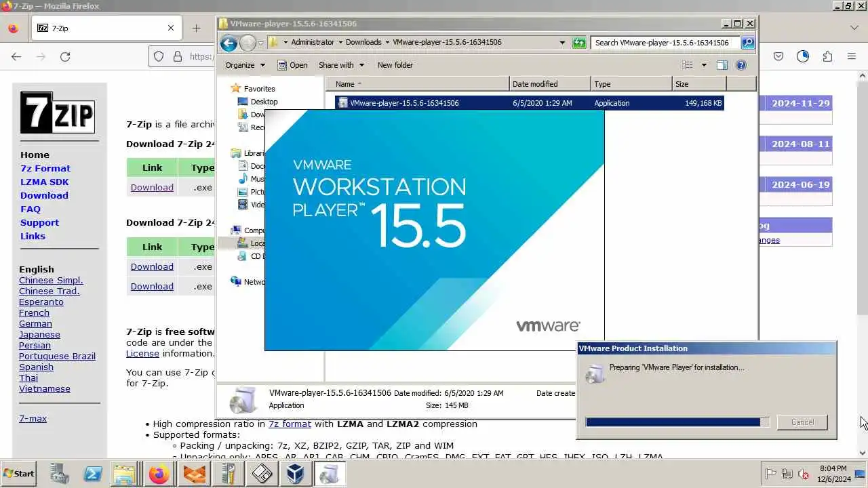868x488 pixels.
Task: Open Desktop under Favorites in Explorer
Action: click(x=264, y=102)
